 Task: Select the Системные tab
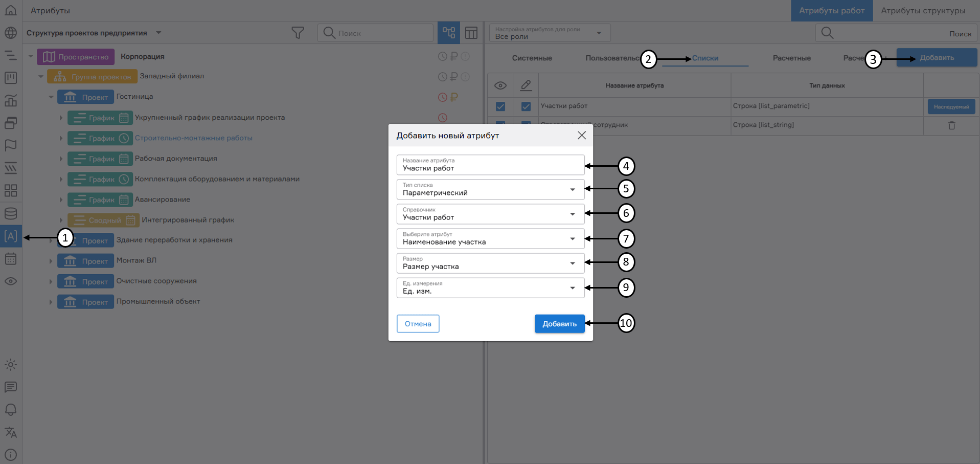point(532,58)
